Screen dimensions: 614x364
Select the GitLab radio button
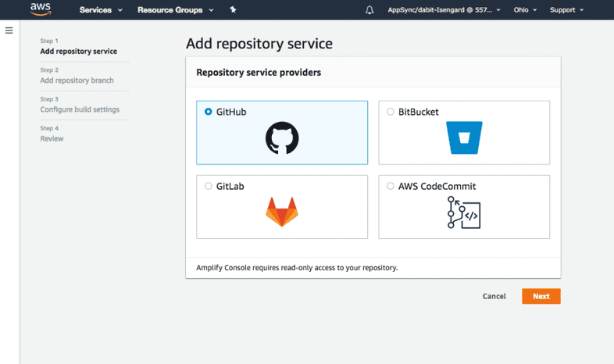click(x=209, y=186)
